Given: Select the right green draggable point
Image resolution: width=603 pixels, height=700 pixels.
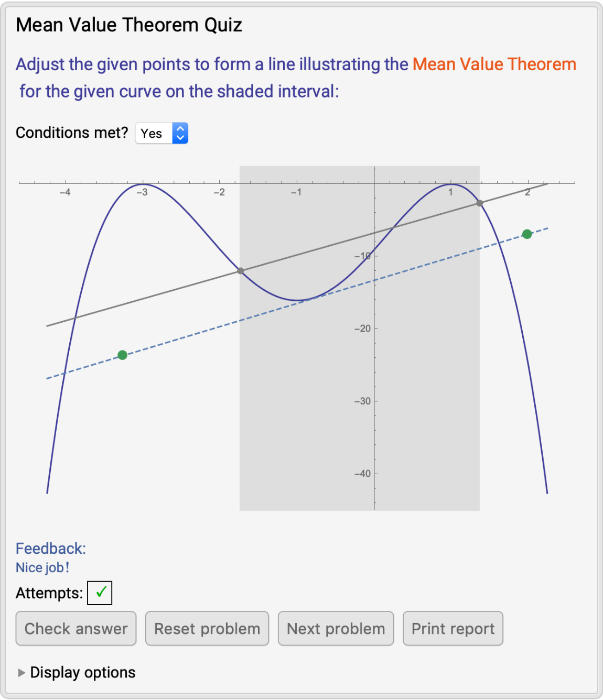Looking at the screenshot, I should (527, 234).
